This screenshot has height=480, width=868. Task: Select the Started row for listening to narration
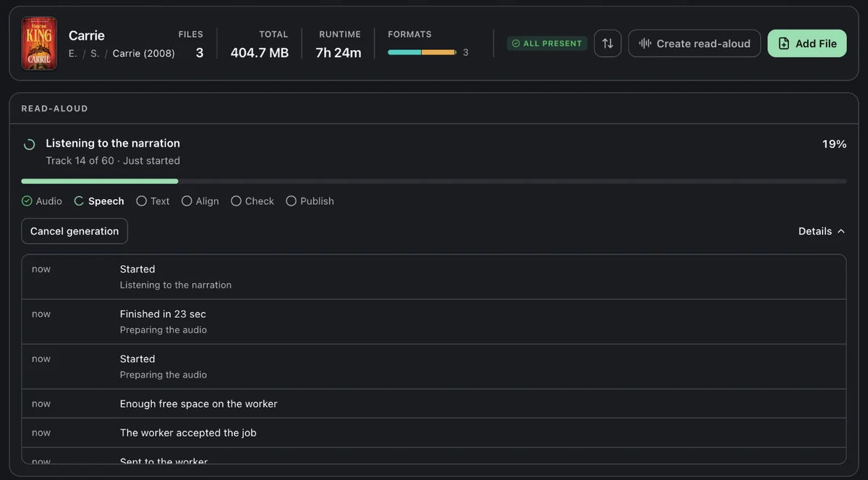[x=434, y=277]
